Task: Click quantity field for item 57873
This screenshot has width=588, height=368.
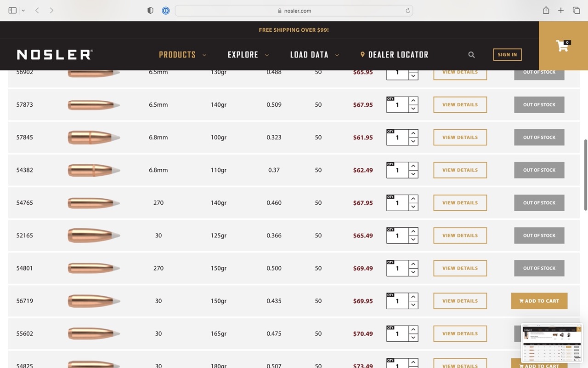Action: click(x=397, y=105)
